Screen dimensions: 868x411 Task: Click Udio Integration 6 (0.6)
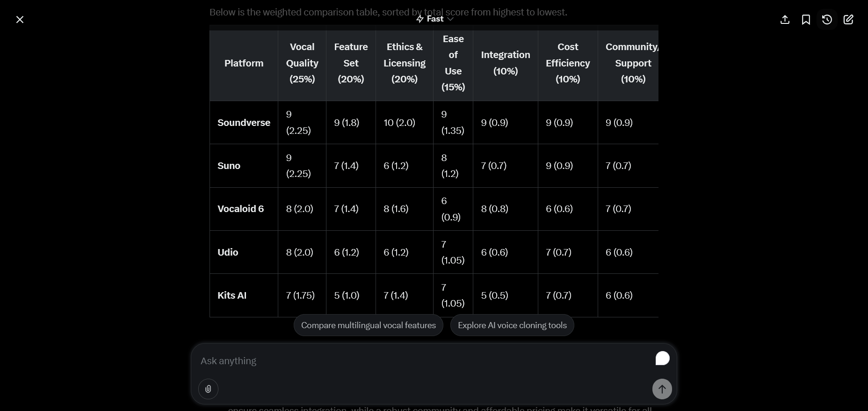(494, 252)
